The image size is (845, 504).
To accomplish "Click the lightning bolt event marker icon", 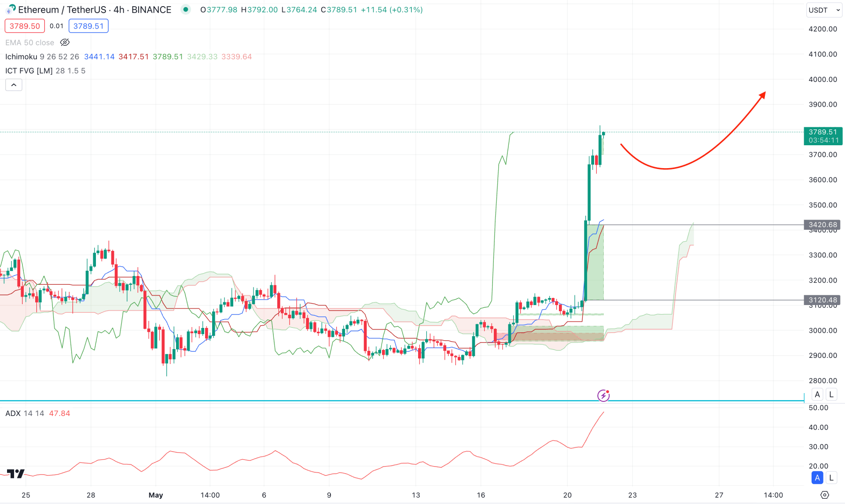I will pyautogui.click(x=603, y=395).
